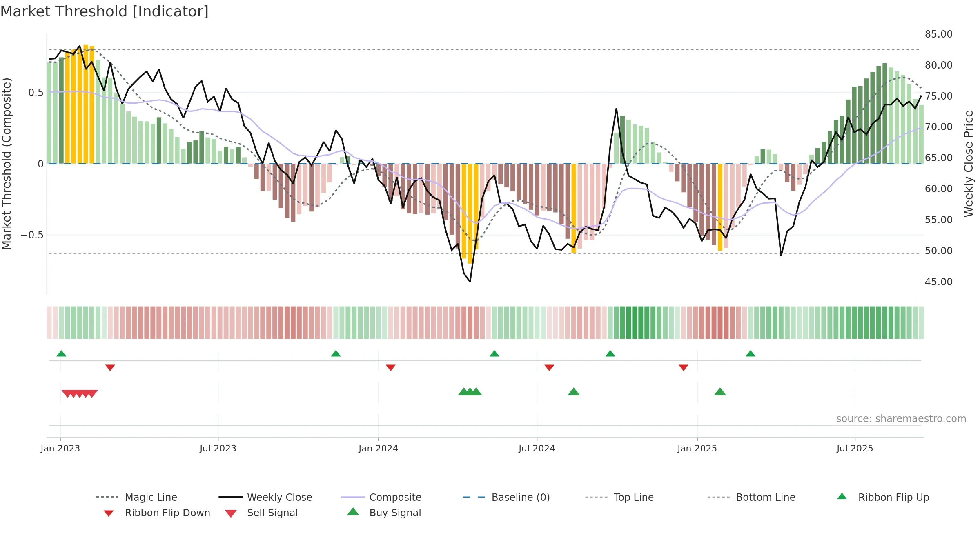
Task: Click the Ribbon Flip Down marker at Jan 2024
Action: [391, 368]
